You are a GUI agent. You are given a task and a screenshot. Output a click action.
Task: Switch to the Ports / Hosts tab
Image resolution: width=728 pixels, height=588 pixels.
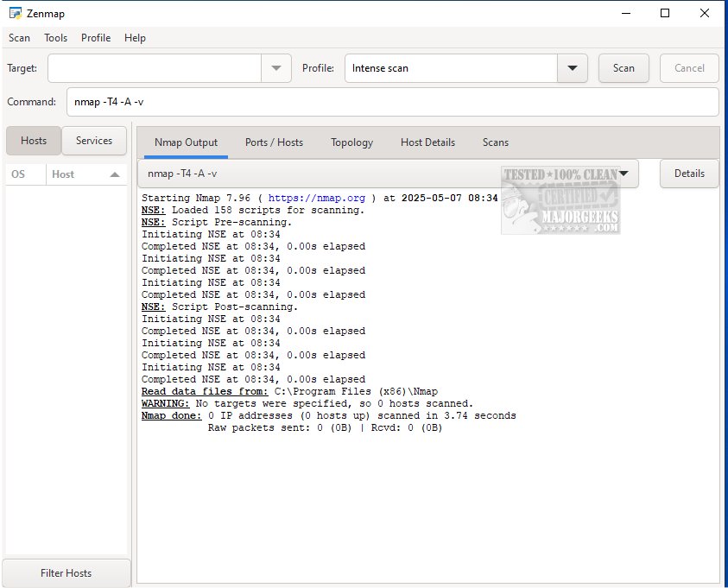274,142
